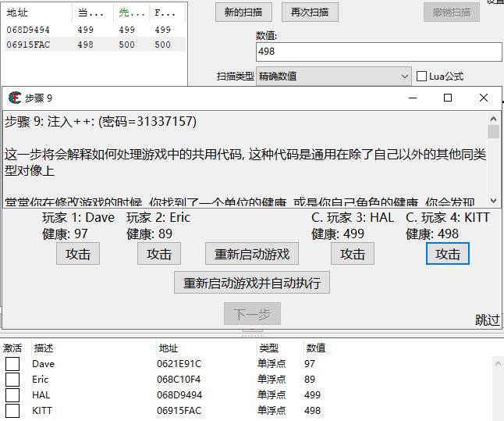Attack player 1 Dave with 攻击 button
This screenshot has height=421, width=504.
78,254
